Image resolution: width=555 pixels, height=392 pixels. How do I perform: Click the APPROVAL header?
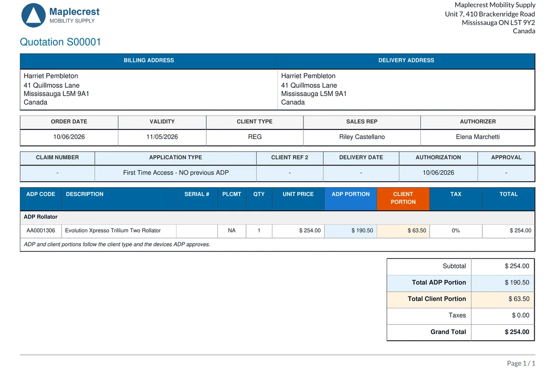tap(506, 158)
